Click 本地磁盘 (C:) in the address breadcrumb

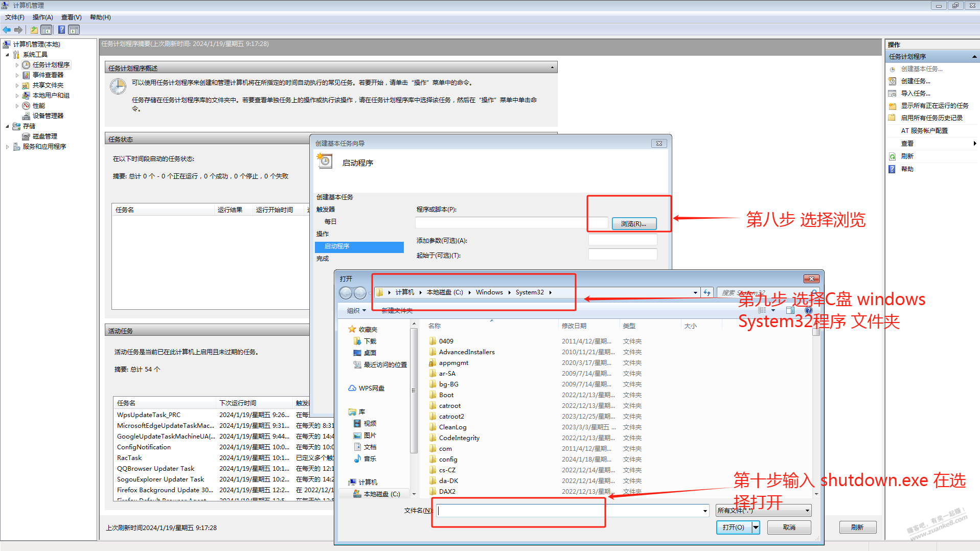tap(445, 292)
